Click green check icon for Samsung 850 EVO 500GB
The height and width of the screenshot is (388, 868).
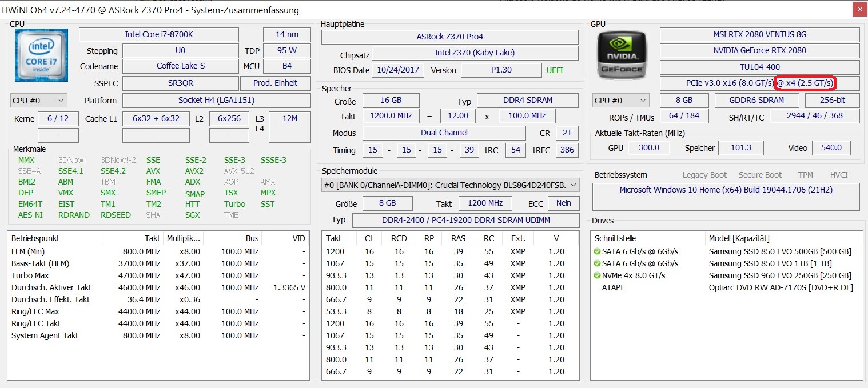click(597, 251)
